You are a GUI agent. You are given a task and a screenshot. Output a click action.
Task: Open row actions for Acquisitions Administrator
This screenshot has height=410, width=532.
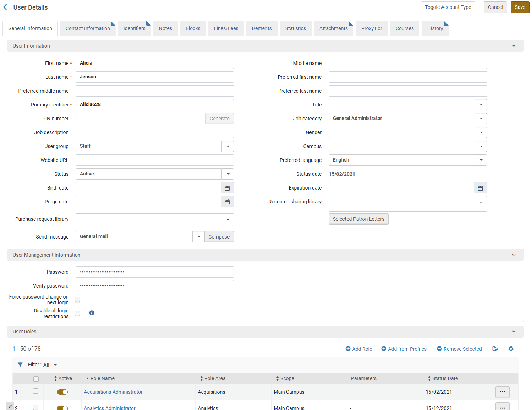[x=502, y=392]
